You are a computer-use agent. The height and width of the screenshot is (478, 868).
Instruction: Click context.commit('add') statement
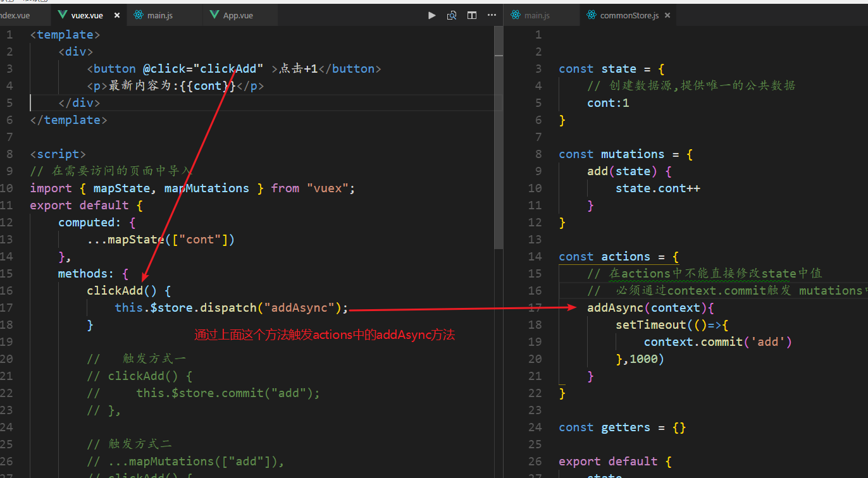coord(718,341)
